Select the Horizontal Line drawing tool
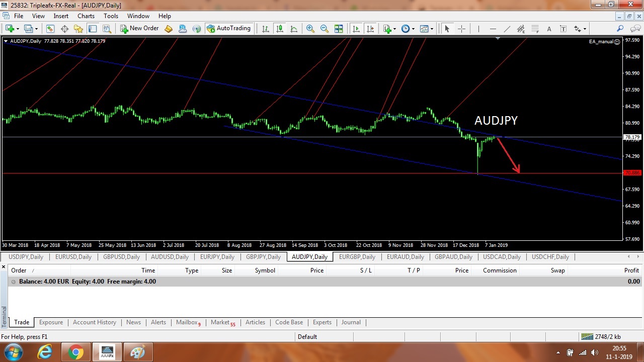This screenshot has width=644, height=362. coord(493,29)
